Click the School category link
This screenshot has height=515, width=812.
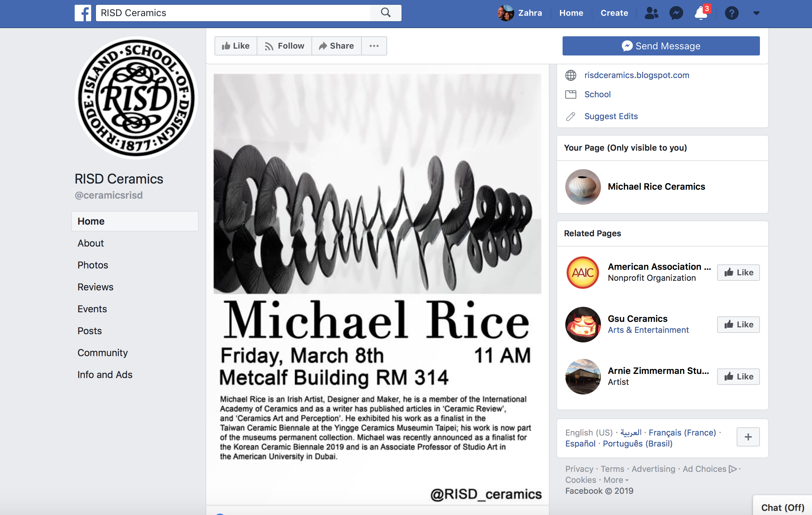click(x=598, y=95)
